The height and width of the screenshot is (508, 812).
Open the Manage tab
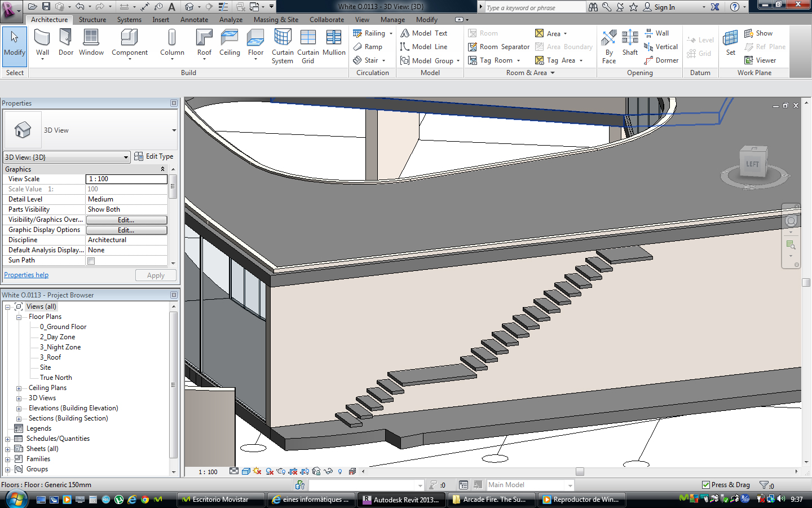pyautogui.click(x=392, y=19)
